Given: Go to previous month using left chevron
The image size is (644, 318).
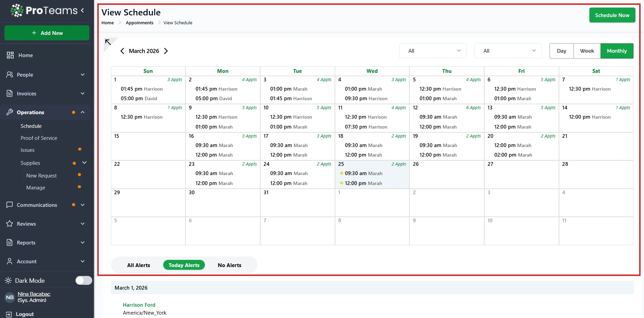Looking at the screenshot, I should (x=122, y=51).
